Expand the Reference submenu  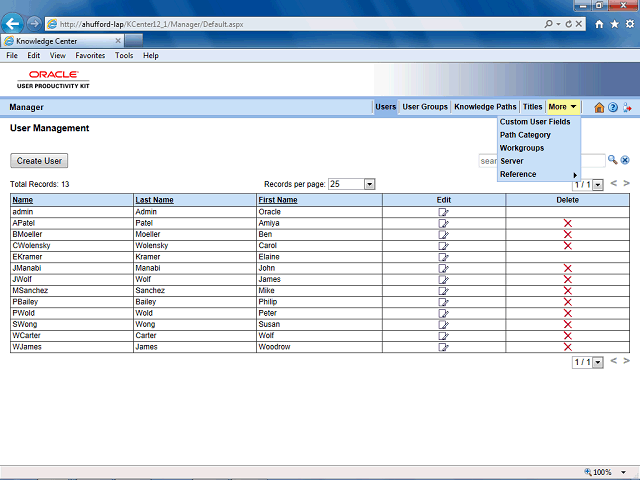click(x=539, y=174)
